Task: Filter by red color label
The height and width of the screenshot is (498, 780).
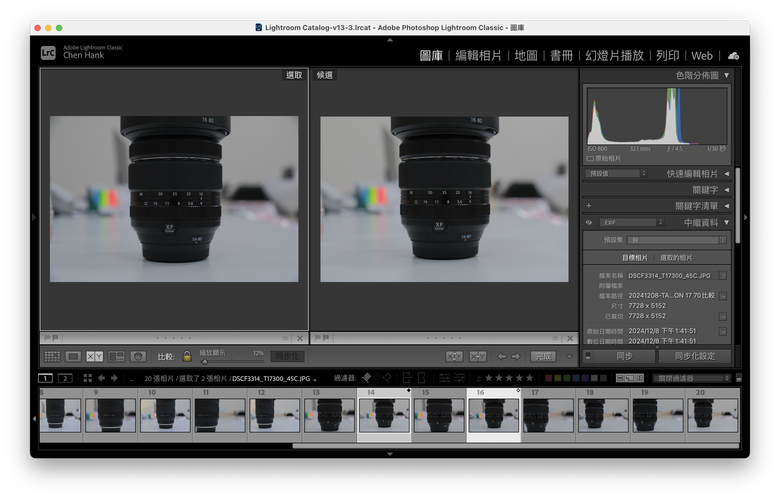Action: (549, 378)
